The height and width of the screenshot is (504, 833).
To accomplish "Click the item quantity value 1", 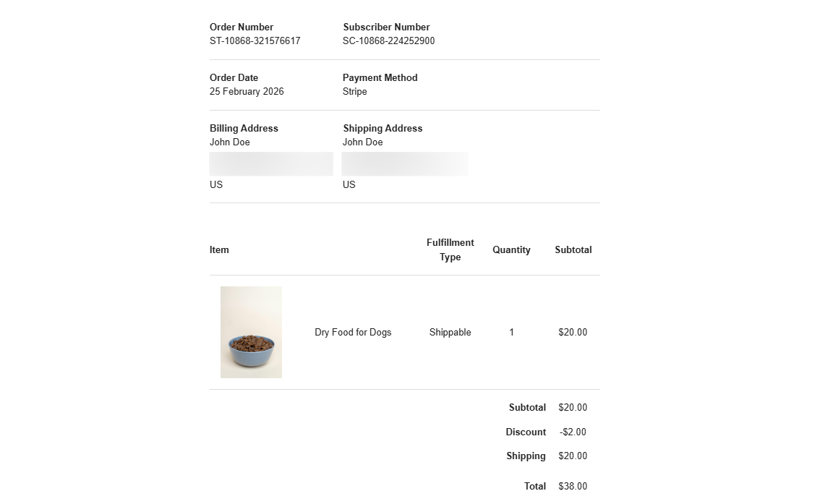I will coord(512,333).
